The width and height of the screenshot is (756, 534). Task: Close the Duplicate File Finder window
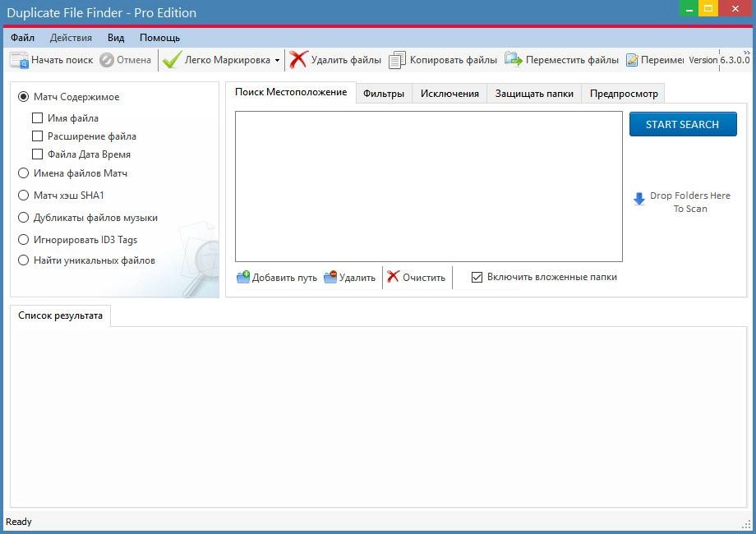coord(735,9)
